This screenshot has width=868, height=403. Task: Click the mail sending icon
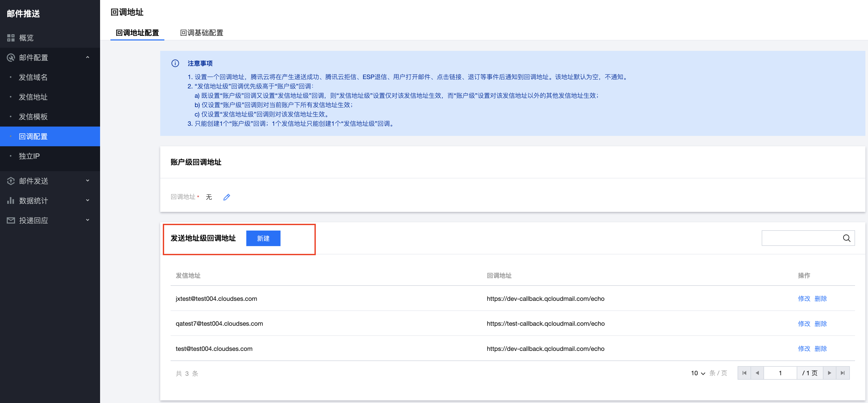click(11, 181)
